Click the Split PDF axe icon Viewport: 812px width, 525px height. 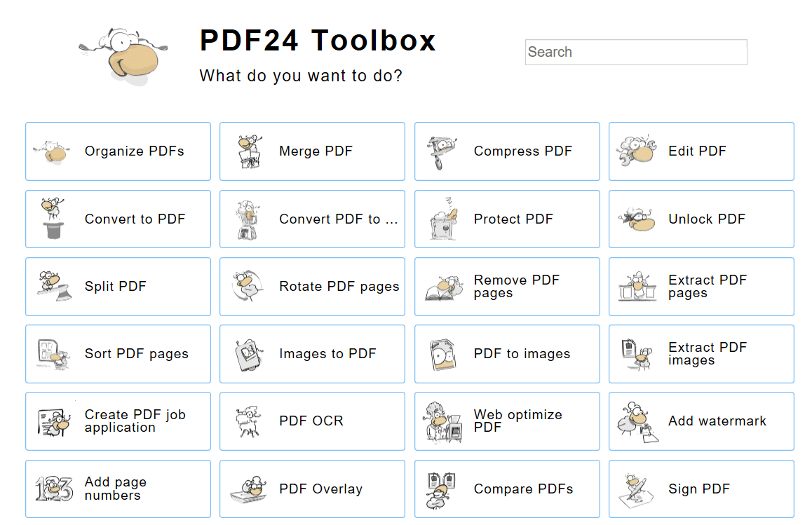(x=53, y=286)
